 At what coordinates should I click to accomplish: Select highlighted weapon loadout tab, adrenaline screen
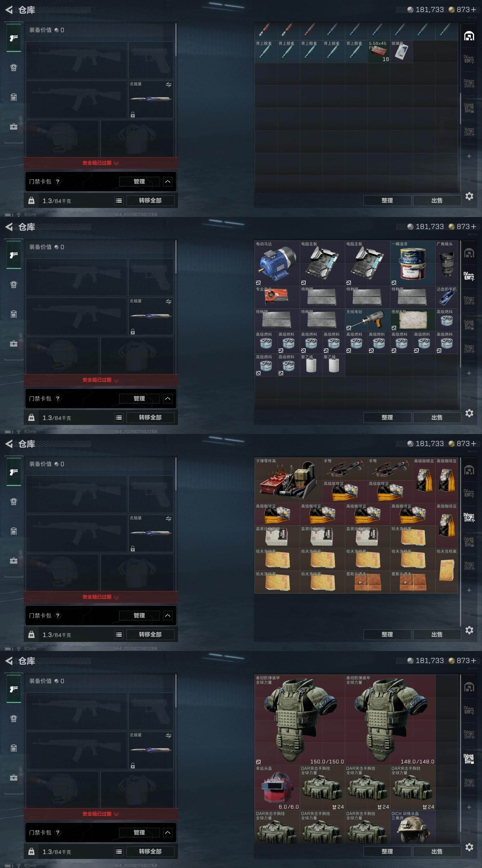click(x=14, y=38)
